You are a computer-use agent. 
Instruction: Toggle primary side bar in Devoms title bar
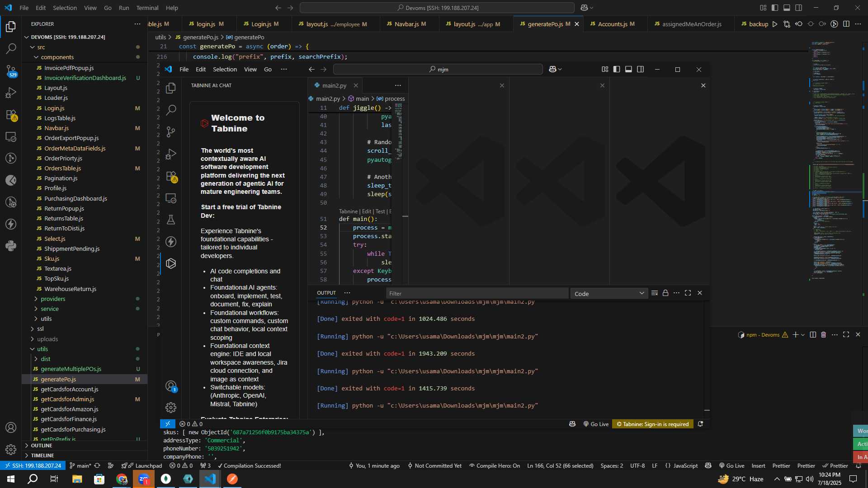click(x=775, y=8)
